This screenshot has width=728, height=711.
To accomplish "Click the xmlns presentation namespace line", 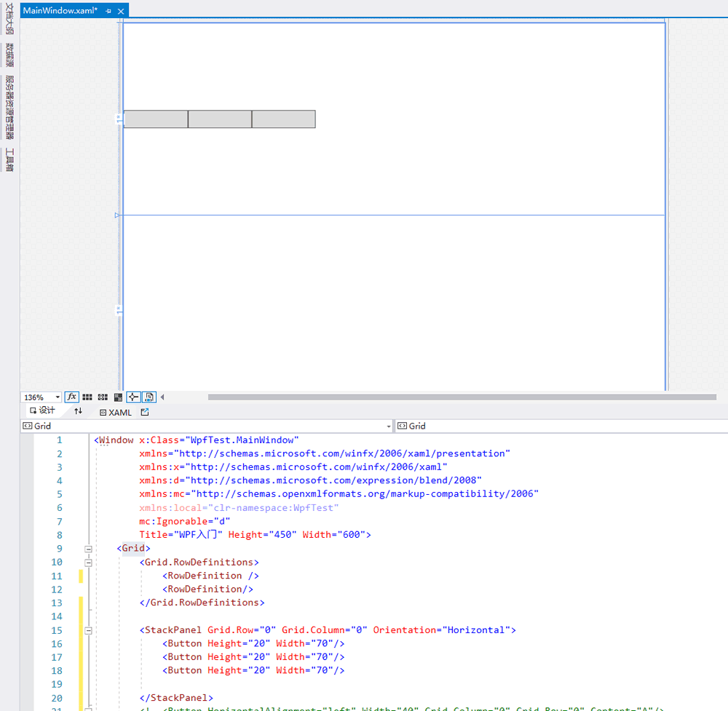I will (325, 453).
